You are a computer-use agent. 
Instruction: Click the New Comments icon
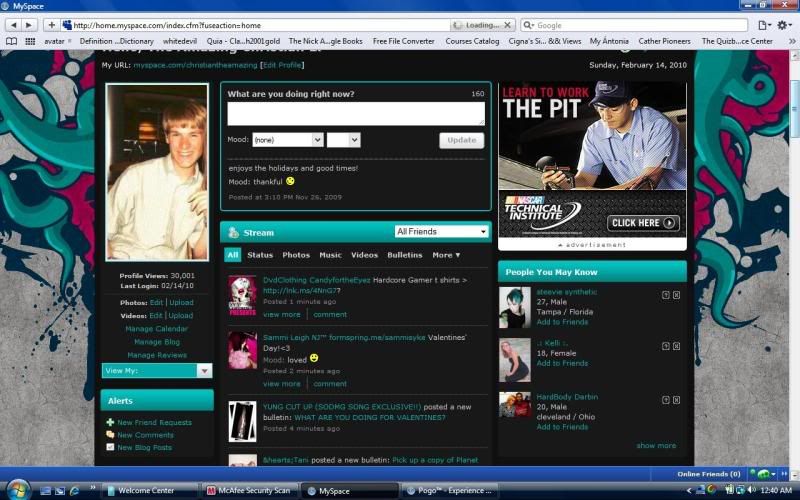click(x=110, y=435)
